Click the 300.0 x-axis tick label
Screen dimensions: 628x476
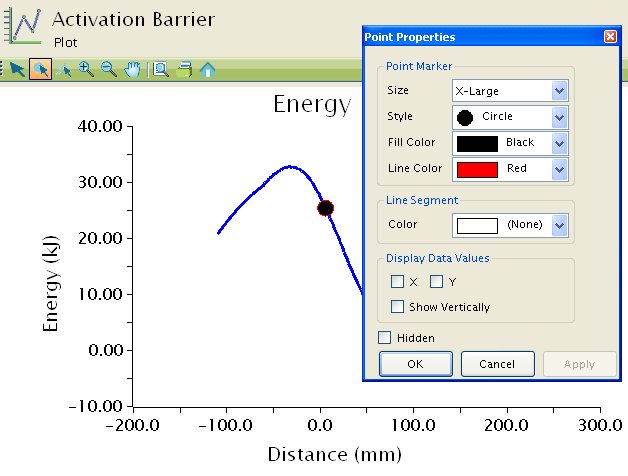click(x=600, y=425)
